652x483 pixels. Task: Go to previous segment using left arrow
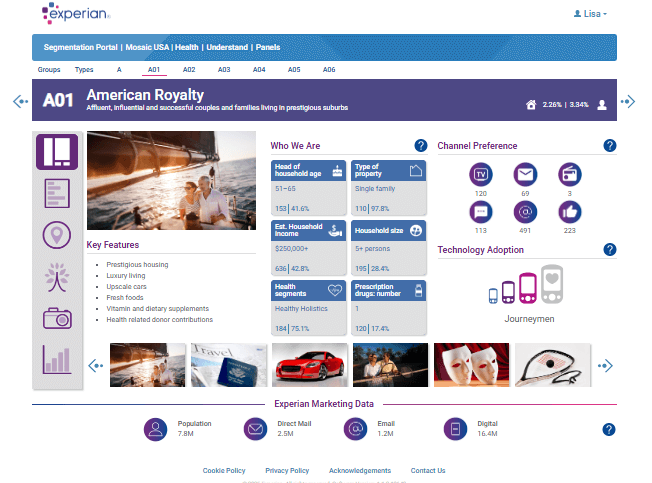coord(19,101)
